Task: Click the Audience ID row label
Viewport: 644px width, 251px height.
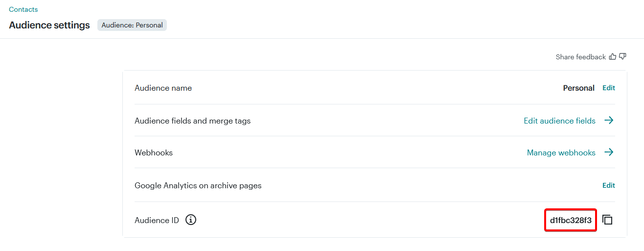Action: click(x=157, y=221)
